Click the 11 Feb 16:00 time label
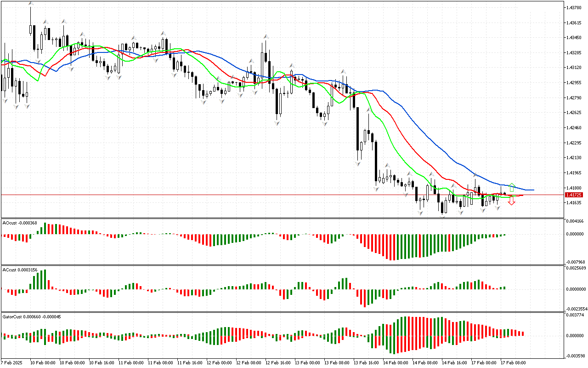 [x=189, y=362]
